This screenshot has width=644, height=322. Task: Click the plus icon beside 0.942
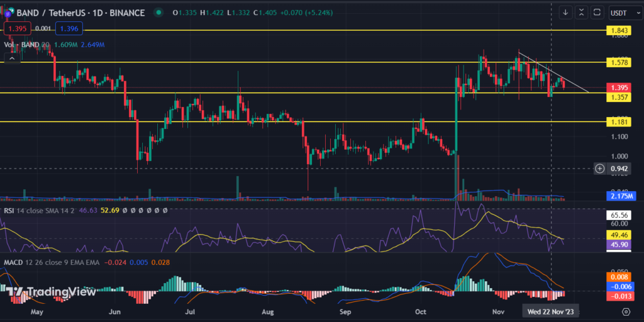pos(599,169)
